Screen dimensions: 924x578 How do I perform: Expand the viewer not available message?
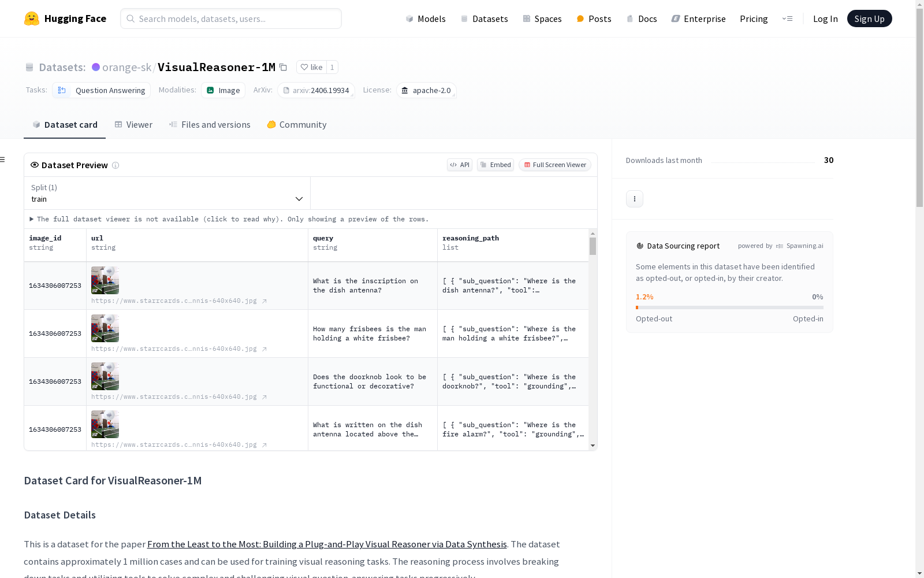pyautogui.click(x=229, y=219)
